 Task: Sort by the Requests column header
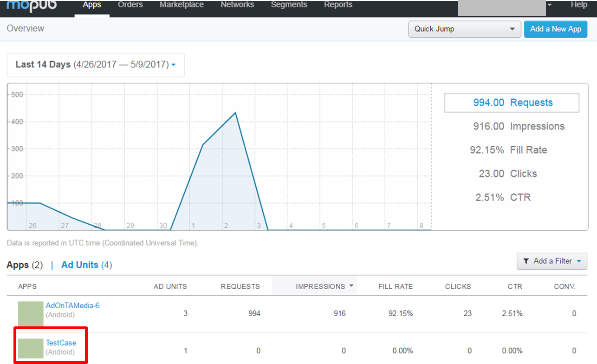point(240,286)
